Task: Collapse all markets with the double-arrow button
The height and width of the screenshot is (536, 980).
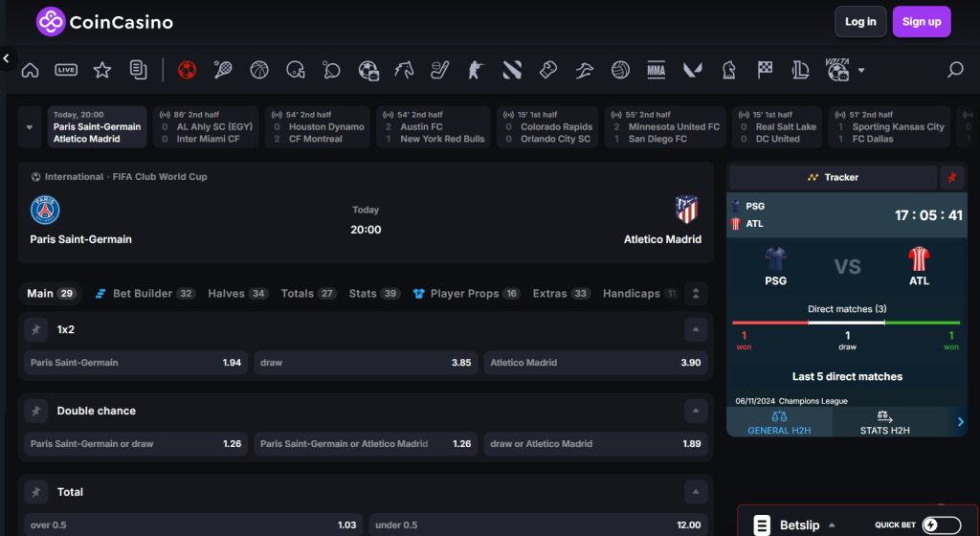Action: click(696, 294)
